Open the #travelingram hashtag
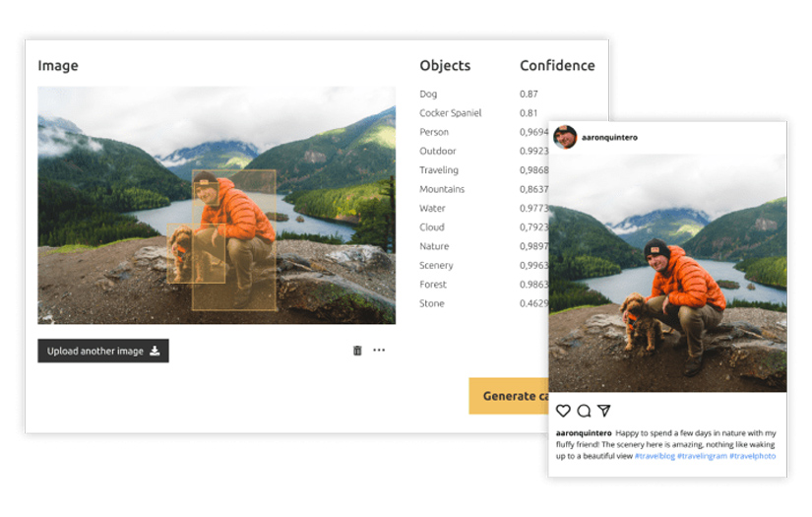The image size is (812, 517). coord(702,456)
